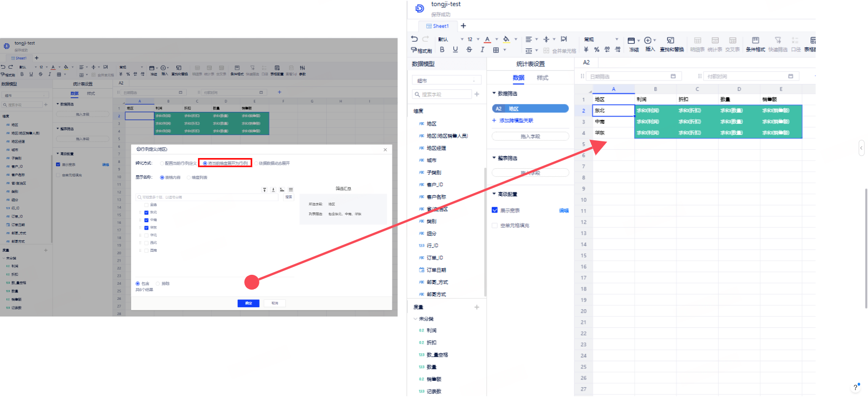868x397 pixels.
Task: Select 依据数据动态展开 radio option in dialog
Action: pyautogui.click(x=256, y=163)
